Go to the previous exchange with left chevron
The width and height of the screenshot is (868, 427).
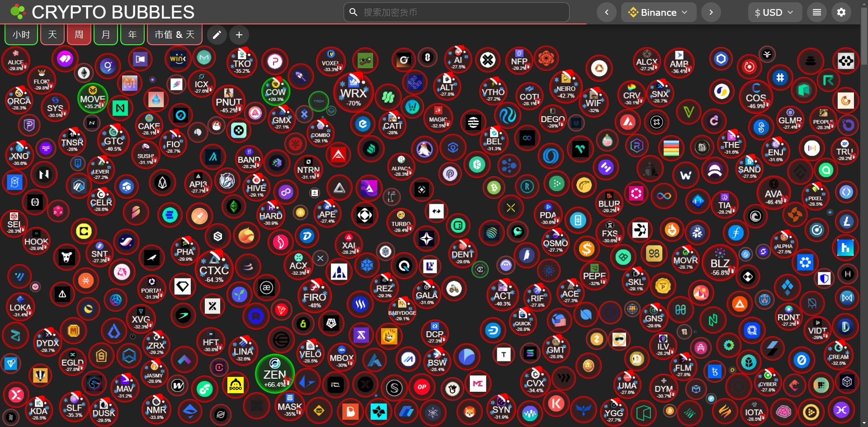[607, 12]
